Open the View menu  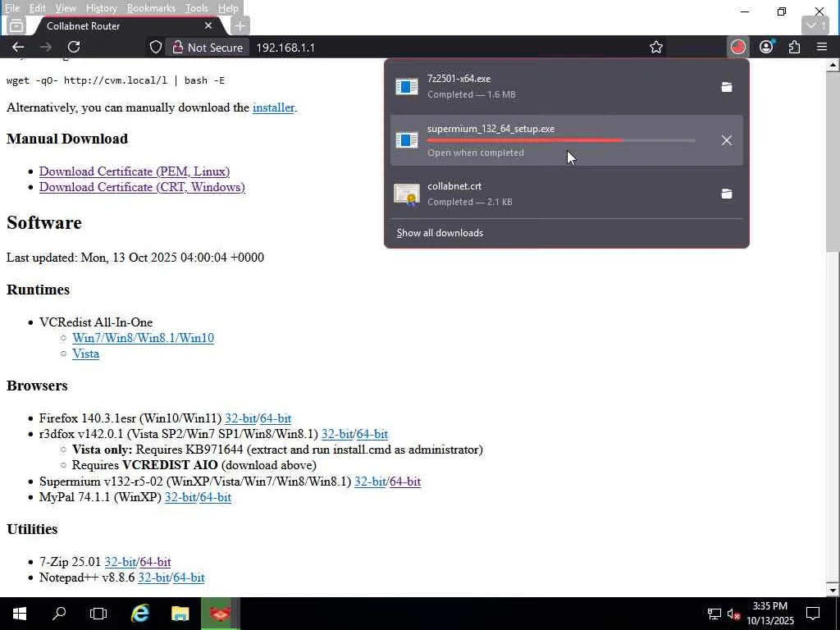pos(66,8)
